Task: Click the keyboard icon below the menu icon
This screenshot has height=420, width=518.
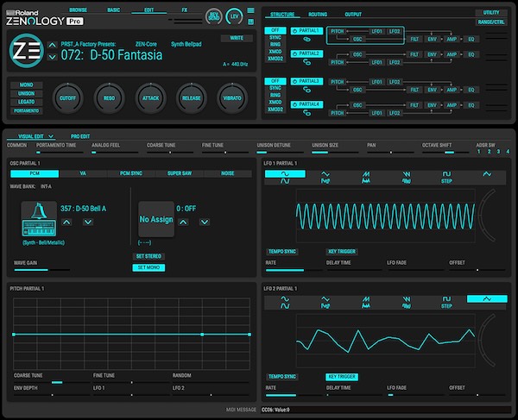Action: click(250, 22)
